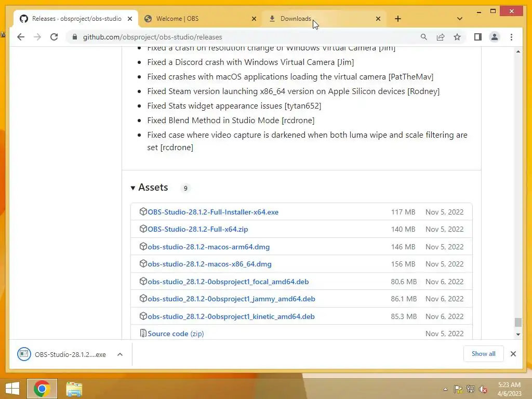
Task: Go back using the browser back arrow
Action: click(21, 37)
